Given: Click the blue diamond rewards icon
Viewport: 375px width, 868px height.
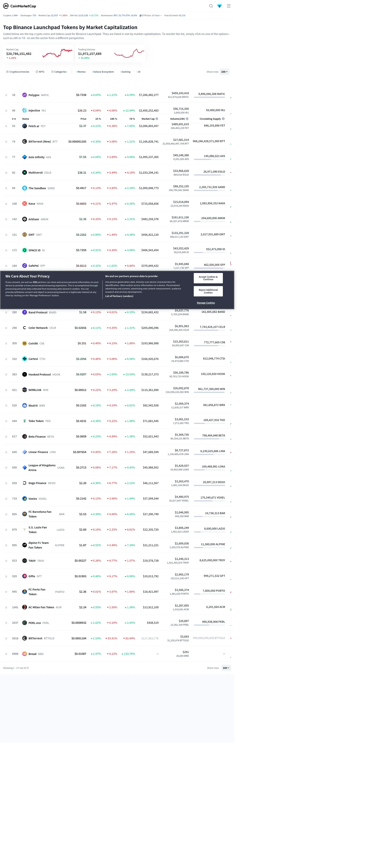Looking at the screenshot, I should [220, 6].
